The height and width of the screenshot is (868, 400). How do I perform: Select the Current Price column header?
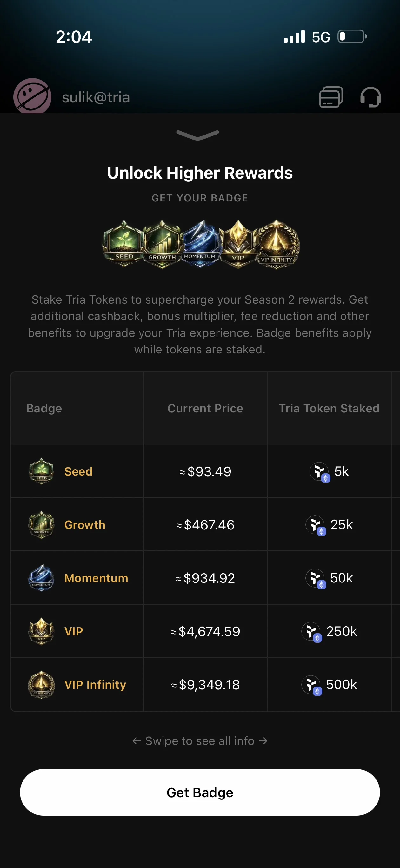205,408
